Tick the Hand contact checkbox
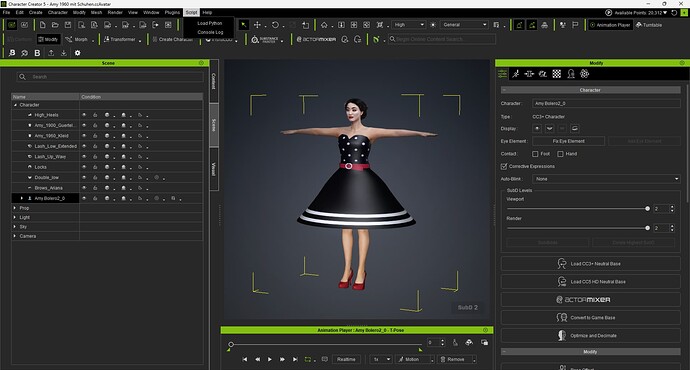This screenshot has height=370, width=690. pos(560,154)
